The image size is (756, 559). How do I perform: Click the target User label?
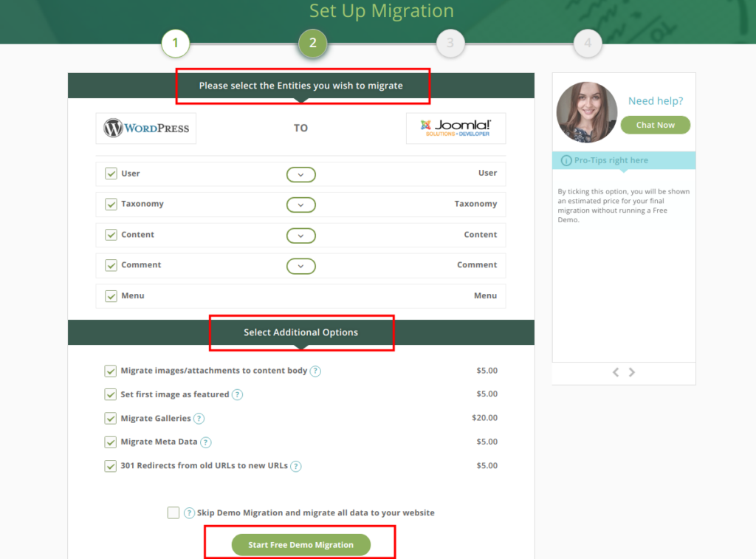coord(487,173)
